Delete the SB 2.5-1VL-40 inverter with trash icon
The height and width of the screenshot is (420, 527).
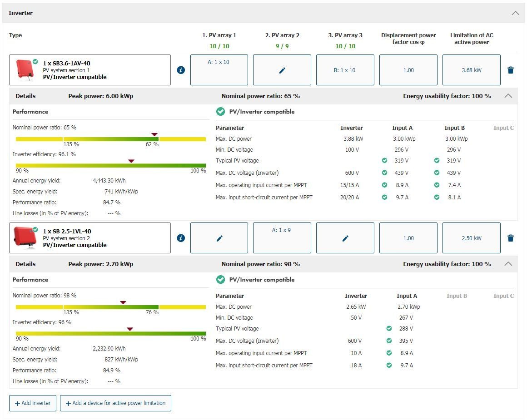click(x=510, y=238)
